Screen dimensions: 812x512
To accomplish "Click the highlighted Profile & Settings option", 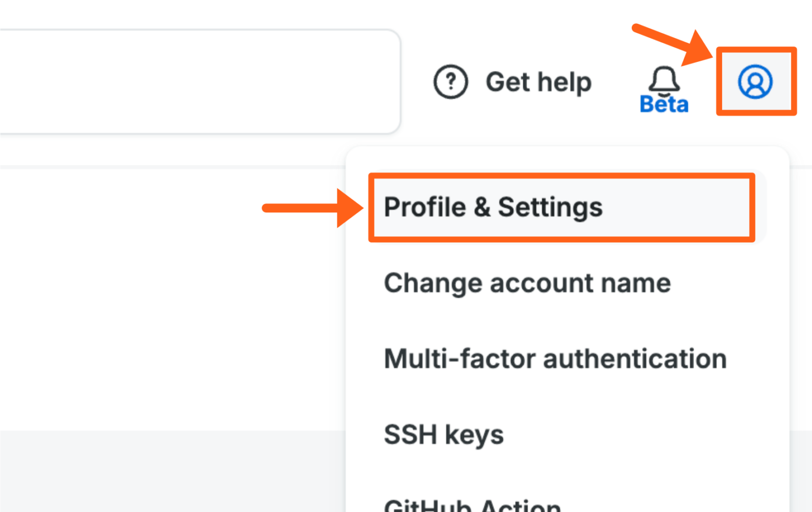I will 493,207.
